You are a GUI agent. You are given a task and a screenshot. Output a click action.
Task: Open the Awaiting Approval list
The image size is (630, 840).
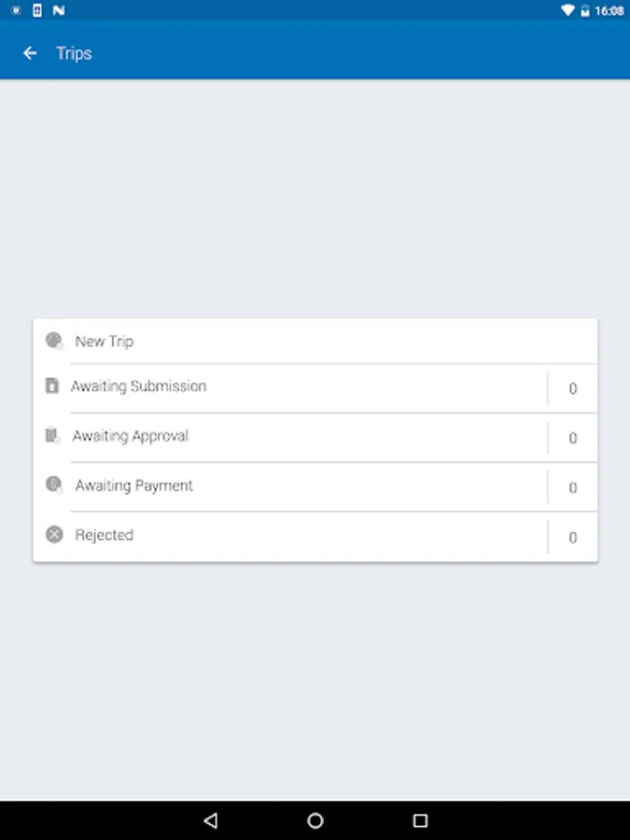pos(131,436)
